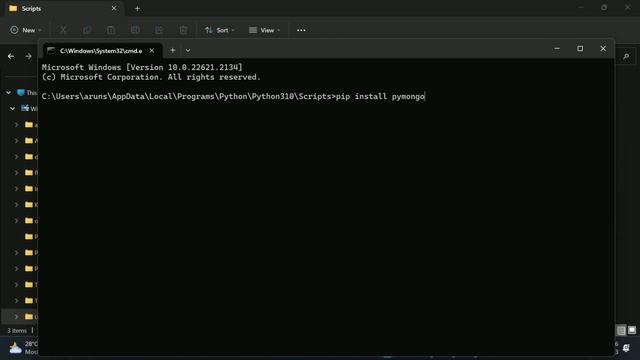Open the Sort dropdown in File Explorer
This screenshot has width=640, height=360.
click(220, 30)
